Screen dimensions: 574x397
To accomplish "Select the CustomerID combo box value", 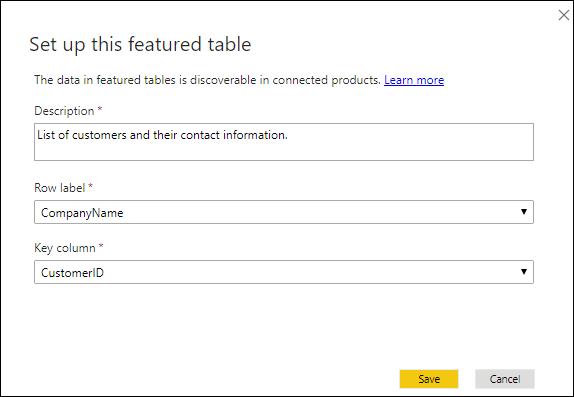I will [x=72, y=273].
